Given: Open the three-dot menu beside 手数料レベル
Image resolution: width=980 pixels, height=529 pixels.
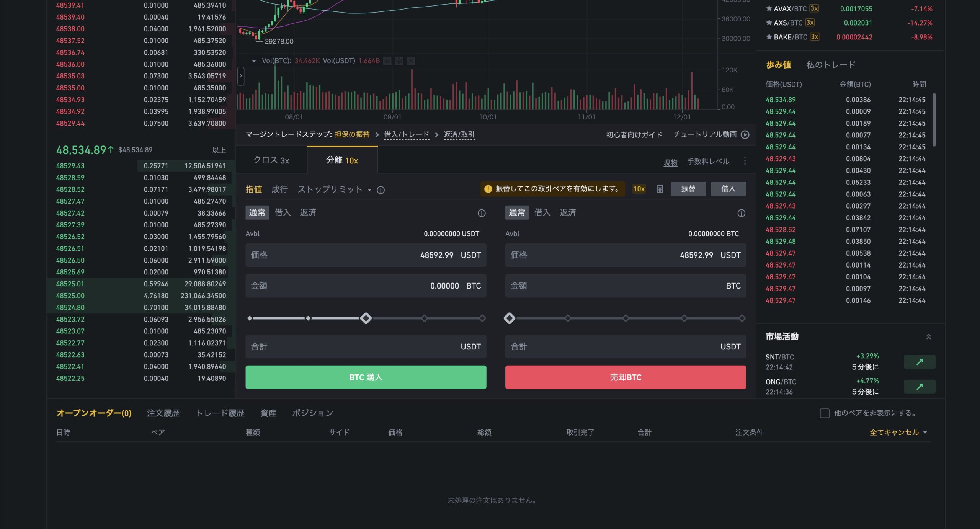Looking at the screenshot, I should coord(745,161).
